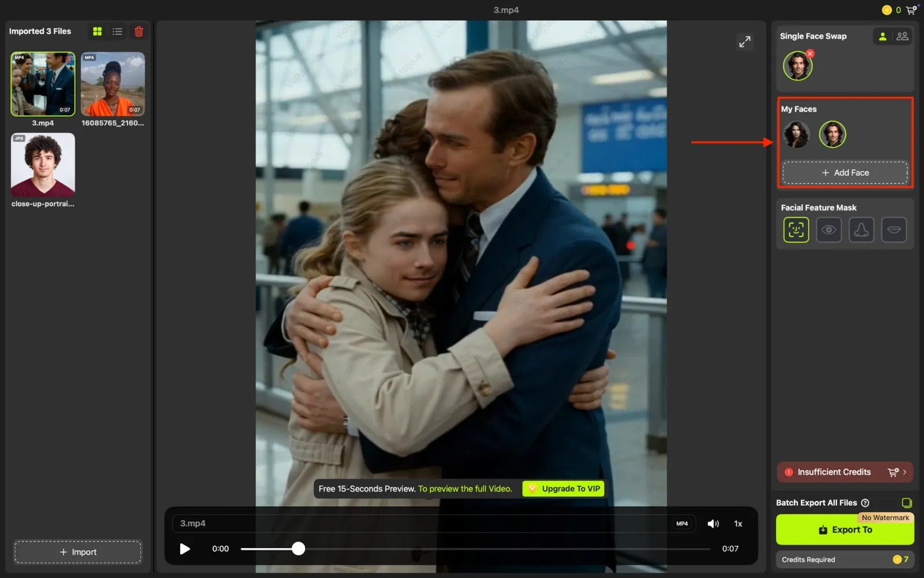
Task: Remove selected face with red X
Action: pyautogui.click(x=810, y=54)
